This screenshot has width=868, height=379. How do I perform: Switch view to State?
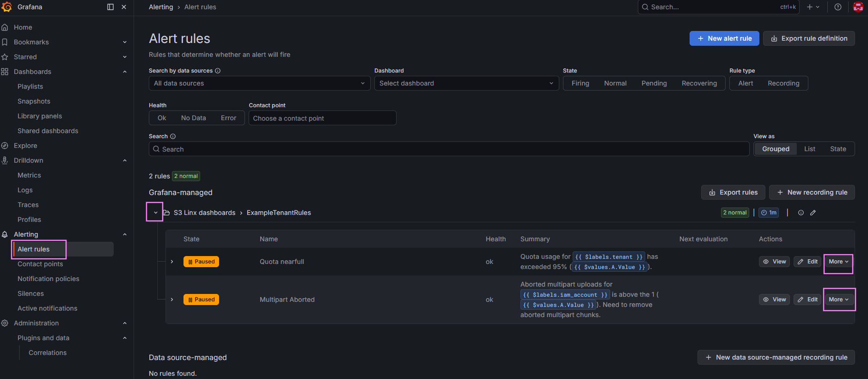tap(838, 149)
